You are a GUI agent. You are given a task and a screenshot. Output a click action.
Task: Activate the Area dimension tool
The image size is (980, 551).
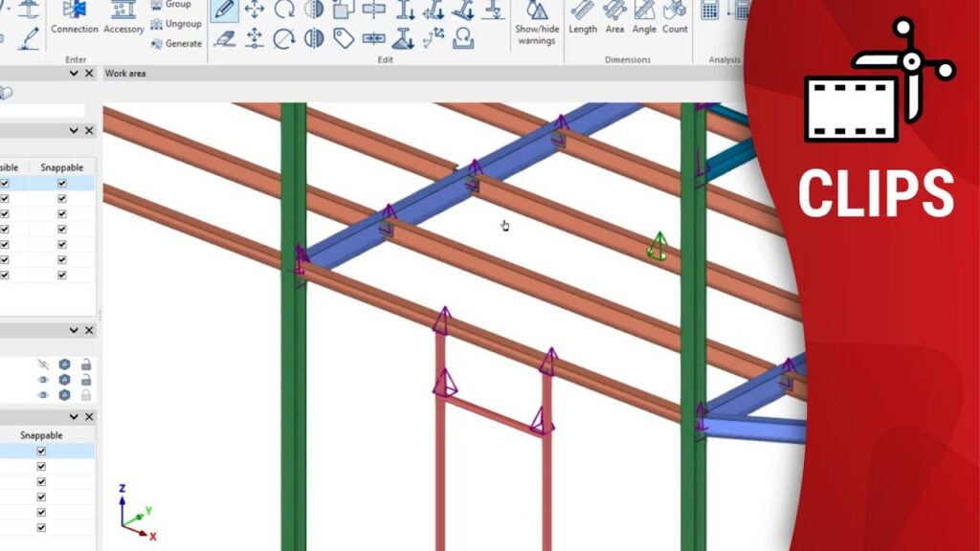click(x=614, y=17)
